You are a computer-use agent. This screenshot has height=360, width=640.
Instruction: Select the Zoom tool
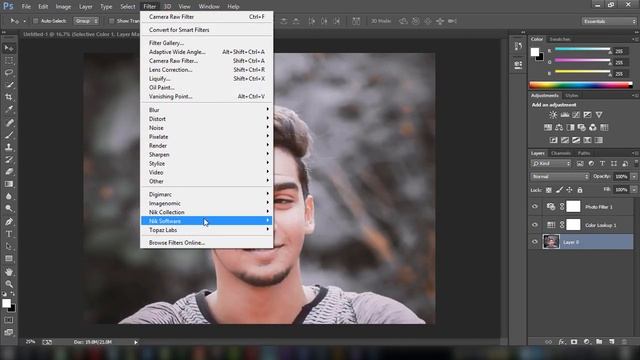tap(9, 284)
